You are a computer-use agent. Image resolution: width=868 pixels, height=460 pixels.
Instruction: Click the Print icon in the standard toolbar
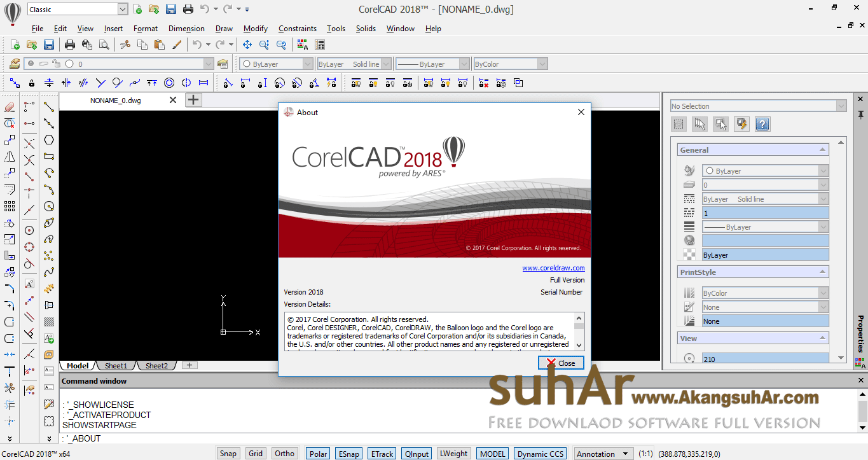pyautogui.click(x=70, y=45)
